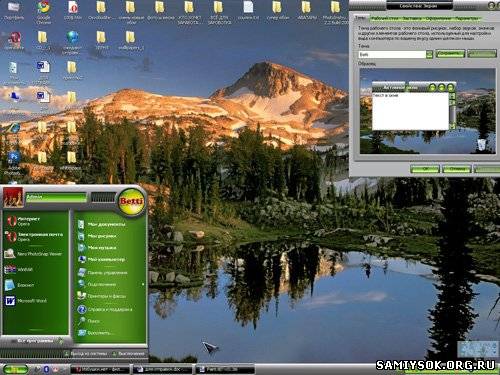Expand the Подключение submenu
Screen dimensions: 500x375
pos(111,284)
